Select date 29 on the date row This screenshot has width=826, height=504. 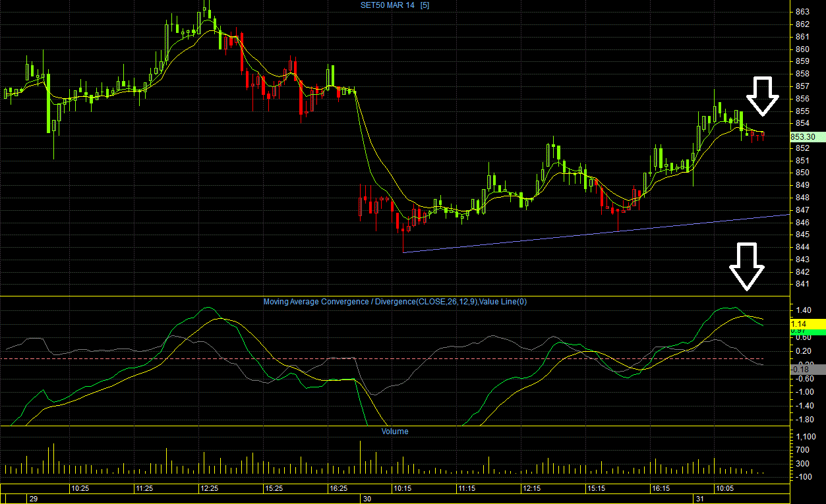point(34,499)
